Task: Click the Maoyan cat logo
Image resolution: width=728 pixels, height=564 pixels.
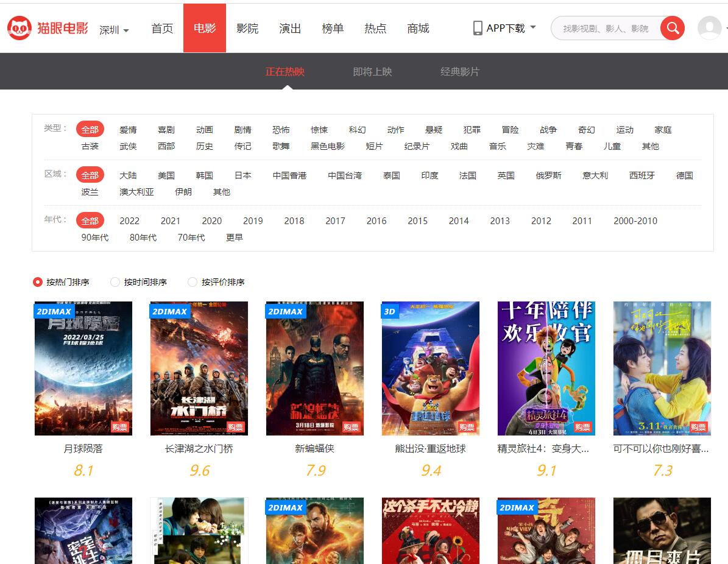Action: [19, 28]
